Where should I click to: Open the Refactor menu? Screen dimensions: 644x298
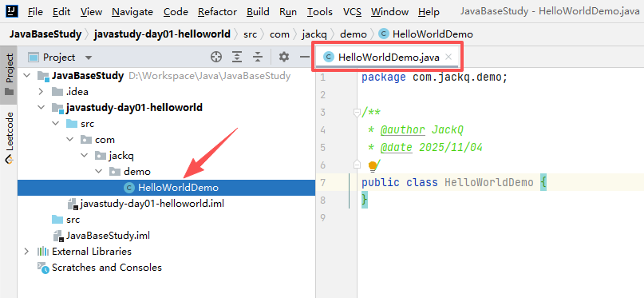point(217,12)
